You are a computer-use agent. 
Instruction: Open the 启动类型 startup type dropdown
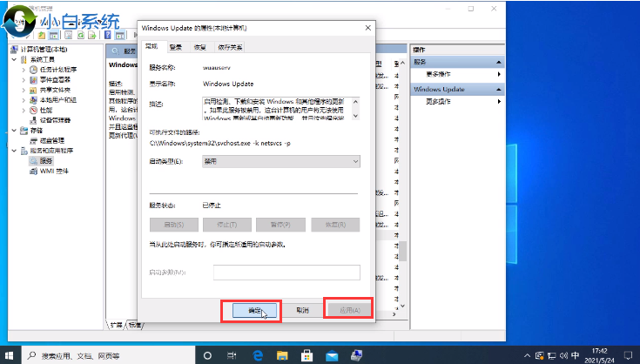click(280, 162)
